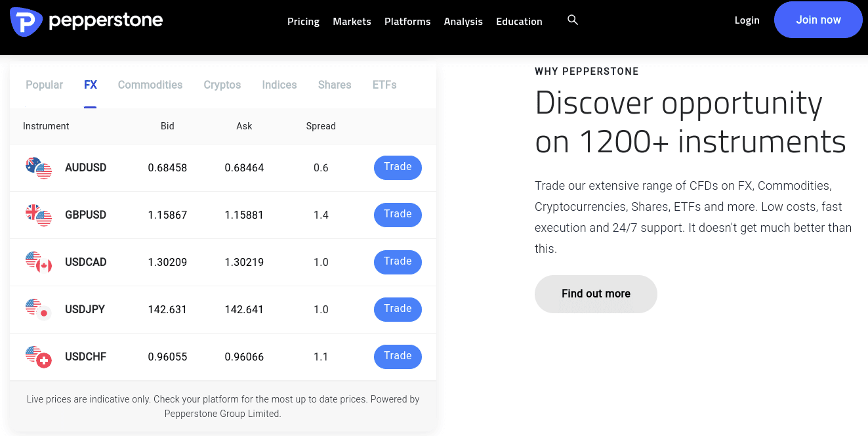Expand the Platforms navigation menu
The height and width of the screenshot is (436, 868).
[x=407, y=22]
